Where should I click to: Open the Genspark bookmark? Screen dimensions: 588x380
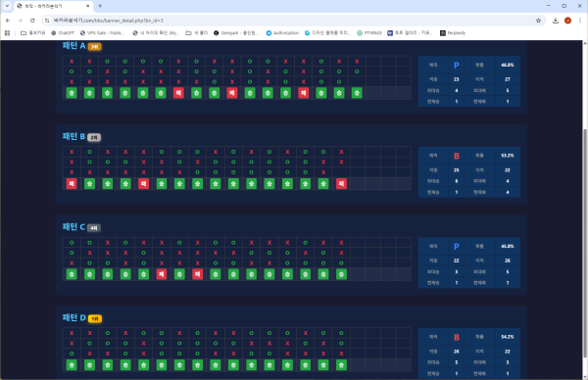(236, 33)
